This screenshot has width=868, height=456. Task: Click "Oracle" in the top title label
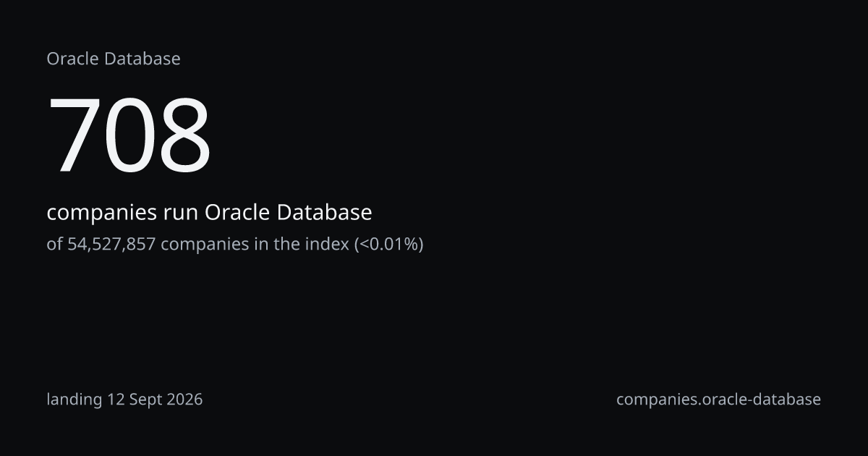click(73, 59)
